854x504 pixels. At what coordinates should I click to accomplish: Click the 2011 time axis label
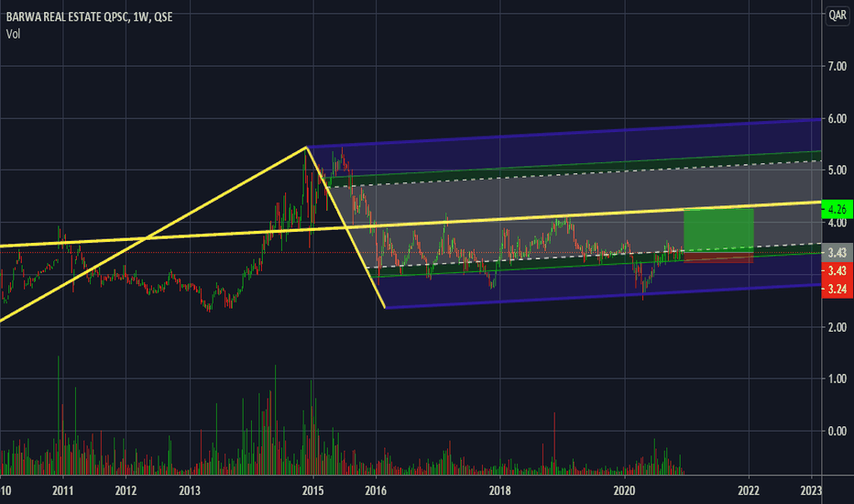click(62, 491)
